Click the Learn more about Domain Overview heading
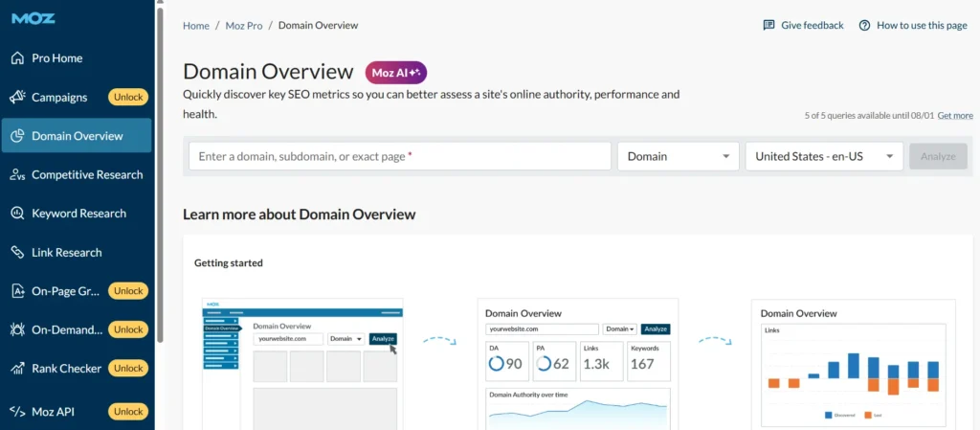The image size is (980, 430). [x=300, y=215]
